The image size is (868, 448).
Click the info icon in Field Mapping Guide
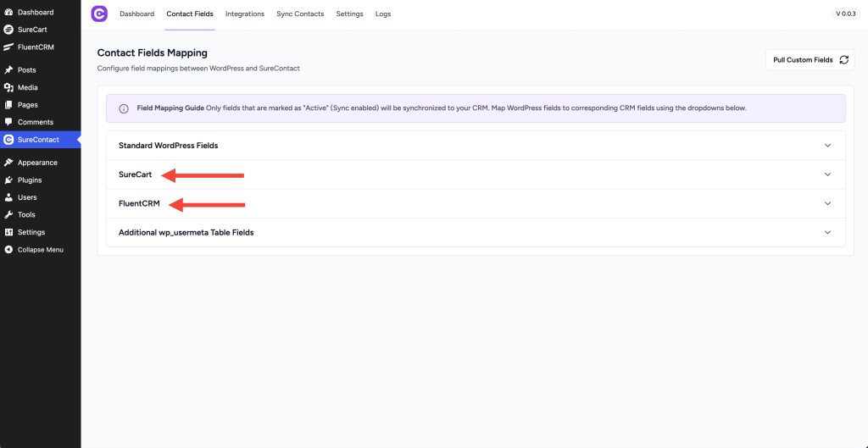(x=124, y=108)
